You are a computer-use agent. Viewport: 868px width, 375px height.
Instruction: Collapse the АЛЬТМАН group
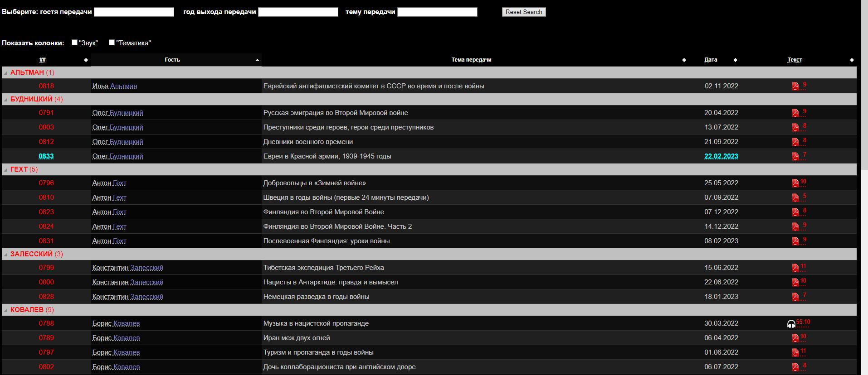click(x=6, y=72)
